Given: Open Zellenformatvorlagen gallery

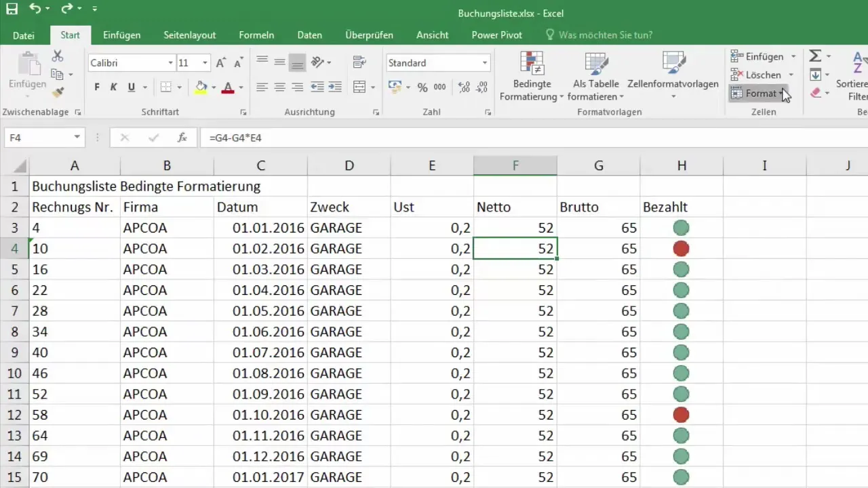Looking at the screenshot, I should [x=673, y=76].
